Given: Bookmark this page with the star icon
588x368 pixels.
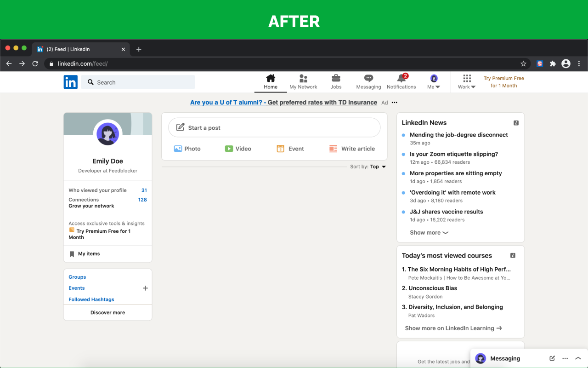Looking at the screenshot, I should [x=523, y=63].
